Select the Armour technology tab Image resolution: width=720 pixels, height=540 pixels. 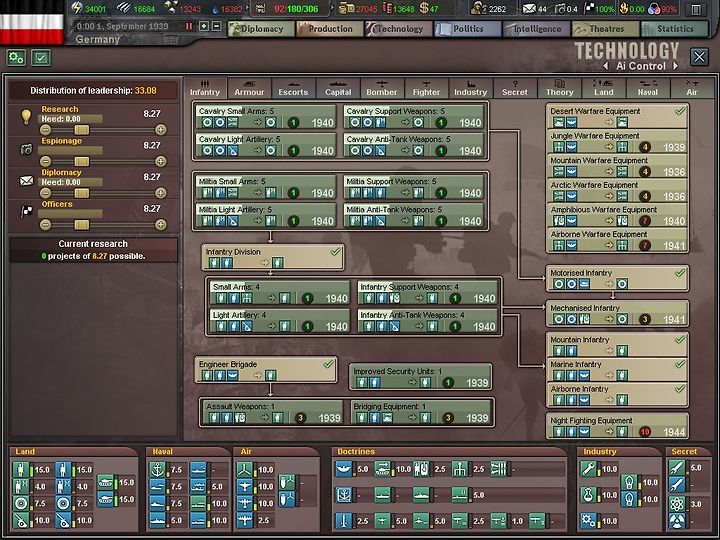pyautogui.click(x=249, y=87)
